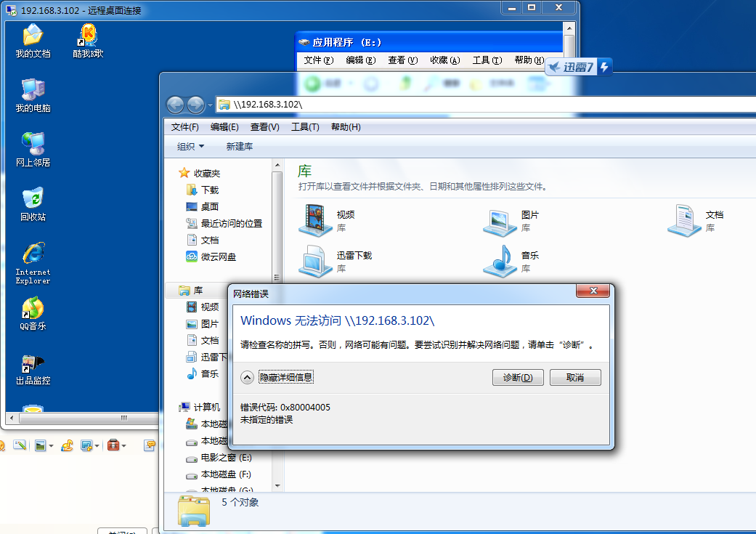Click the 迅雷7 floating widget
The width and height of the screenshot is (756, 534).
579,67
